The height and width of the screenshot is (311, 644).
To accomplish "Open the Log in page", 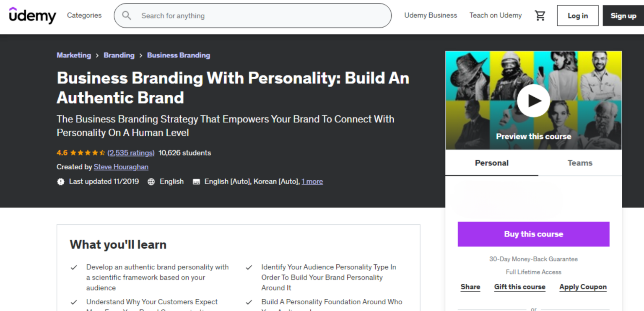I will (x=577, y=16).
